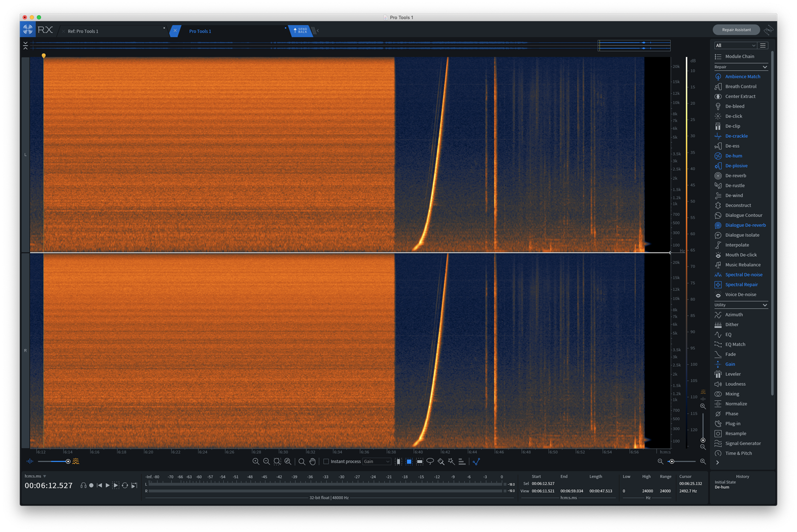
Task: Choose the grab hand tool
Action: [x=312, y=461]
